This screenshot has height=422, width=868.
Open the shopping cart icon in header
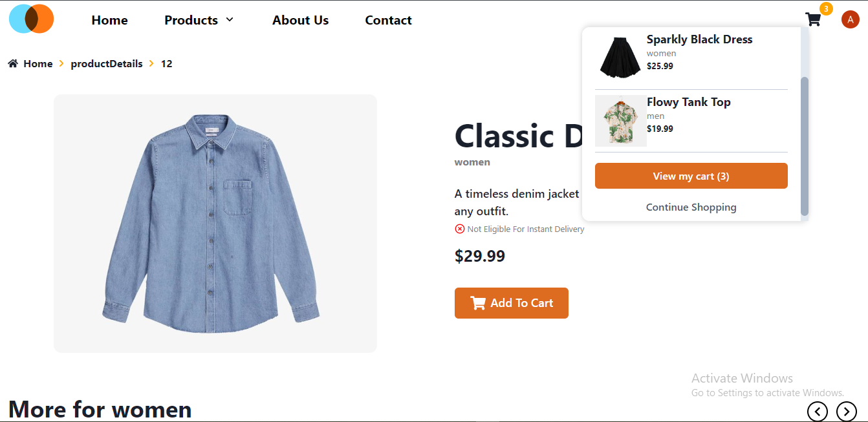pos(813,19)
